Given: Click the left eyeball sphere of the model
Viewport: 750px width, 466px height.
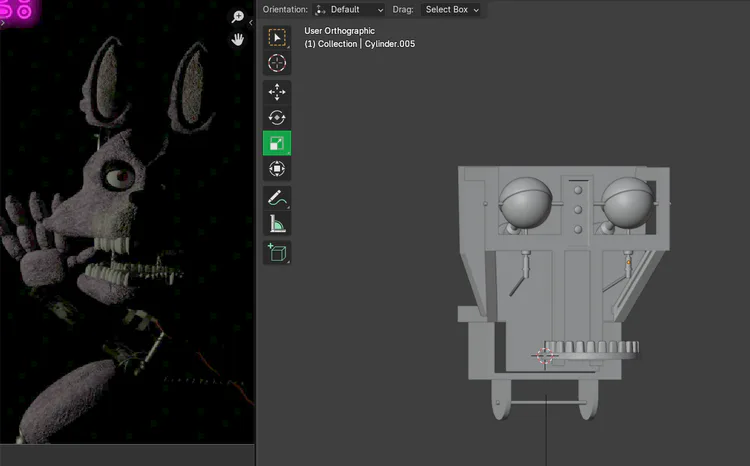Looking at the screenshot, I should 526,202.
